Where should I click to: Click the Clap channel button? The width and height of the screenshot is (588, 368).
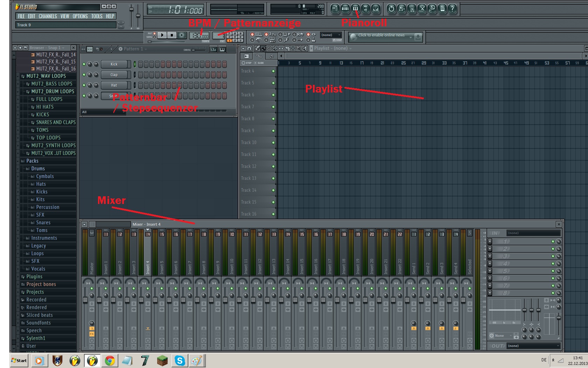pyautogui.click(x=114, y=75)
